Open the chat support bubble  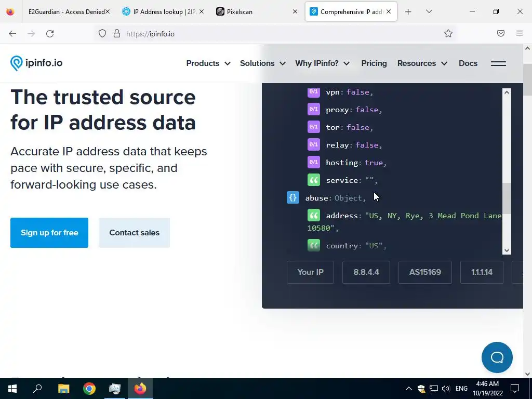[x=497, y=357]
